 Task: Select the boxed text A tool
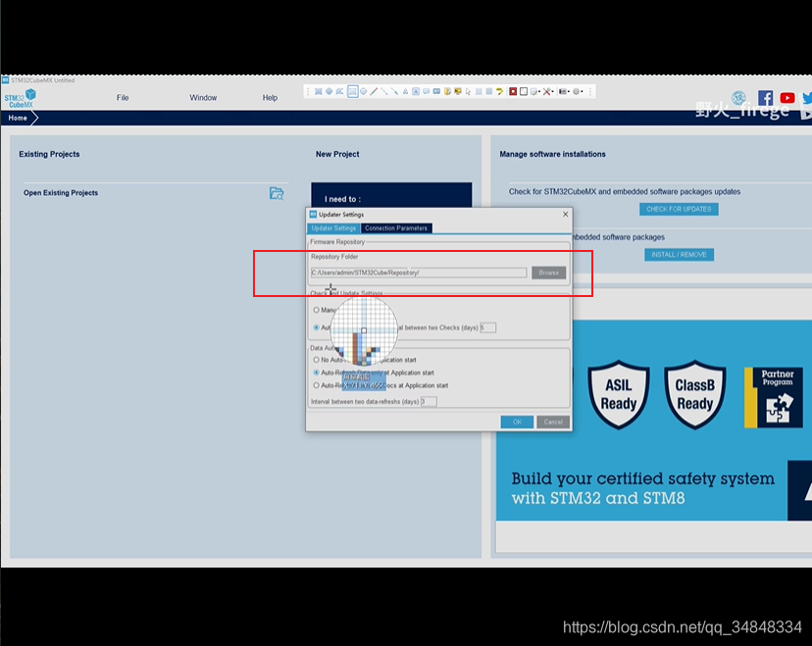pos(416,91)
